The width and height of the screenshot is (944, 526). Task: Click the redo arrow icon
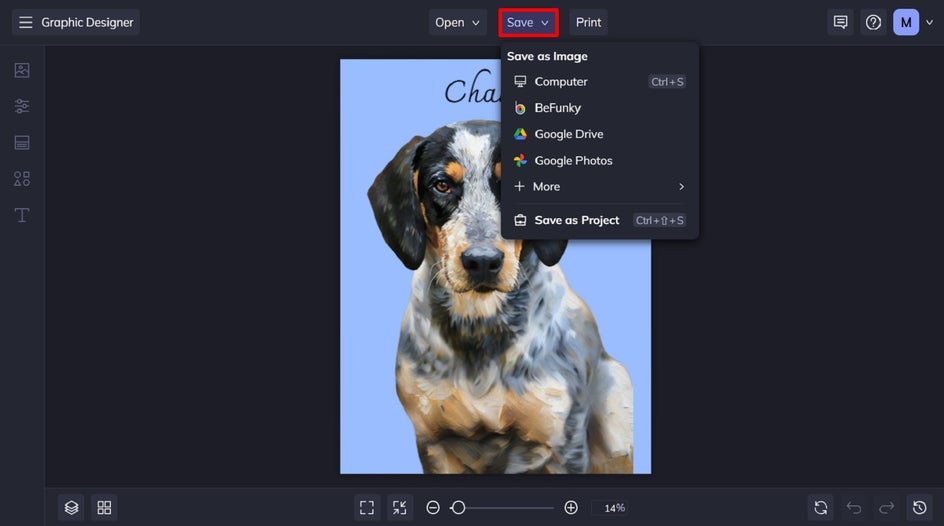(x=886, y=508)
